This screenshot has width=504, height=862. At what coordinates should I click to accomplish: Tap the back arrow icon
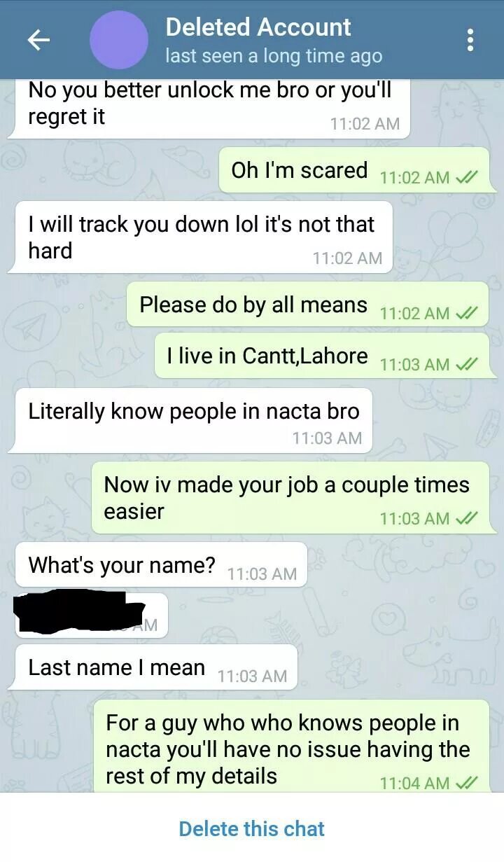pos(38,40)
